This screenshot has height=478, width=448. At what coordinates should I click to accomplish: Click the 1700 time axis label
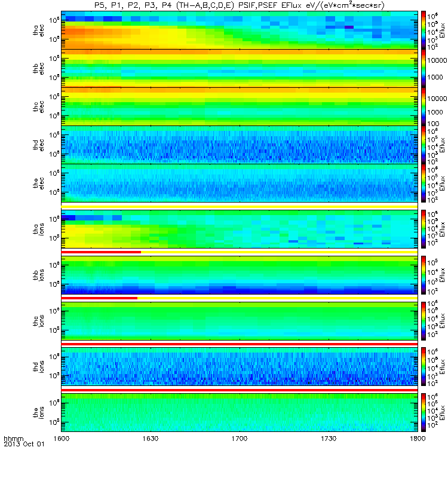(x=240, y=439)
